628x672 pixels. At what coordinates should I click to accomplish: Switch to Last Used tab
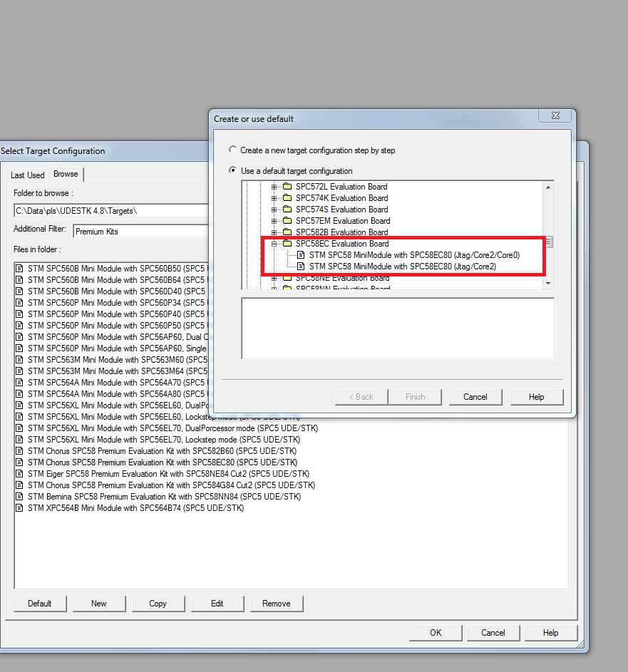point(27,175)
